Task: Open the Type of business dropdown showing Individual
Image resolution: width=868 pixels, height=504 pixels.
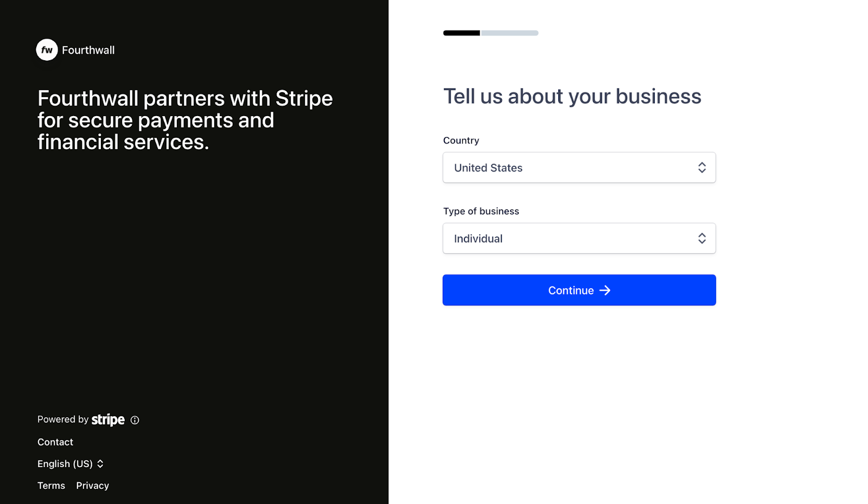Action: [579, 238]
